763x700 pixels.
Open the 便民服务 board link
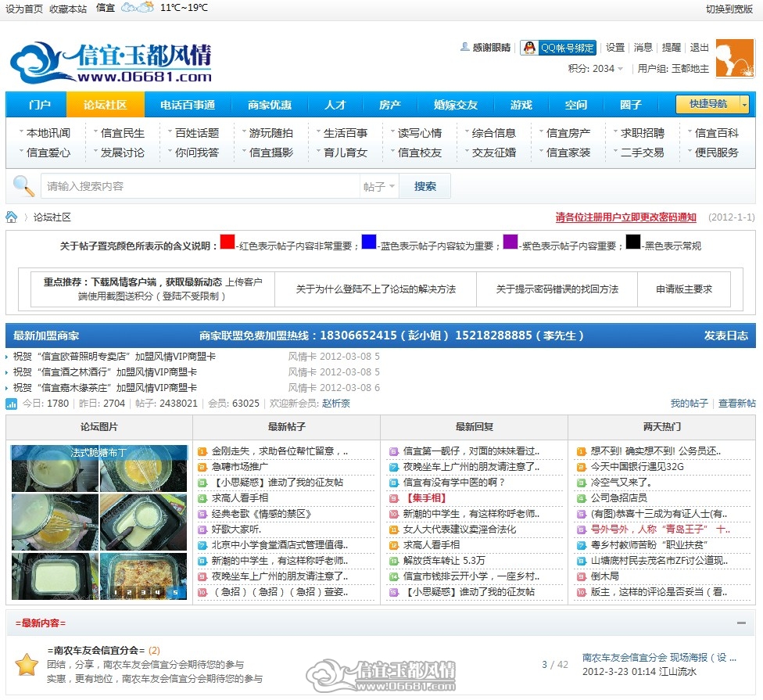point(716,153)
